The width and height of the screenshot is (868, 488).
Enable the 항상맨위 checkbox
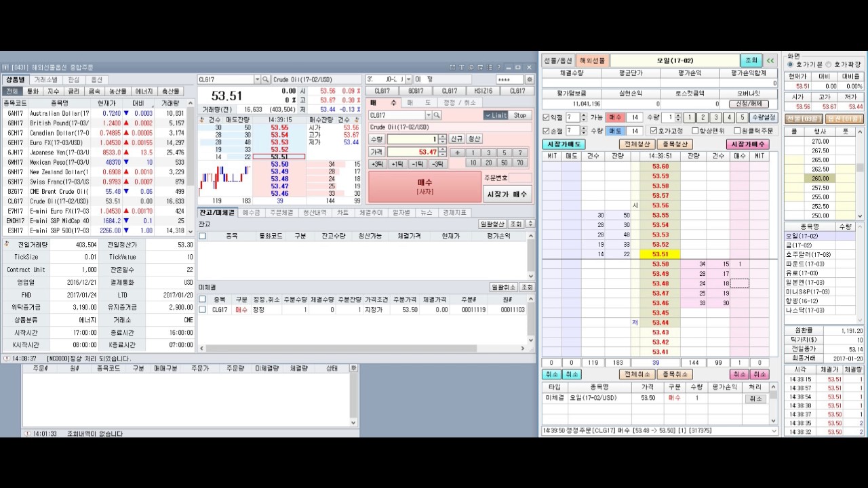695,131
